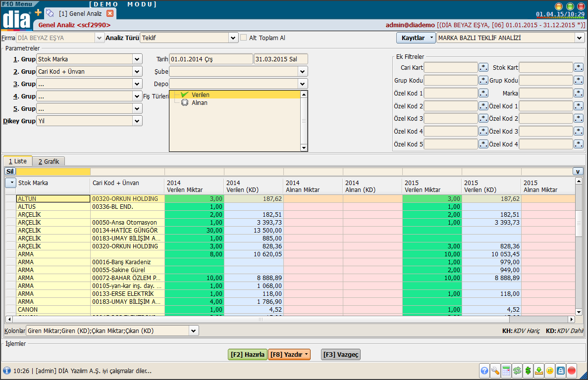
Task: Add a new tab with orange plus
Action: pos(38,13)
